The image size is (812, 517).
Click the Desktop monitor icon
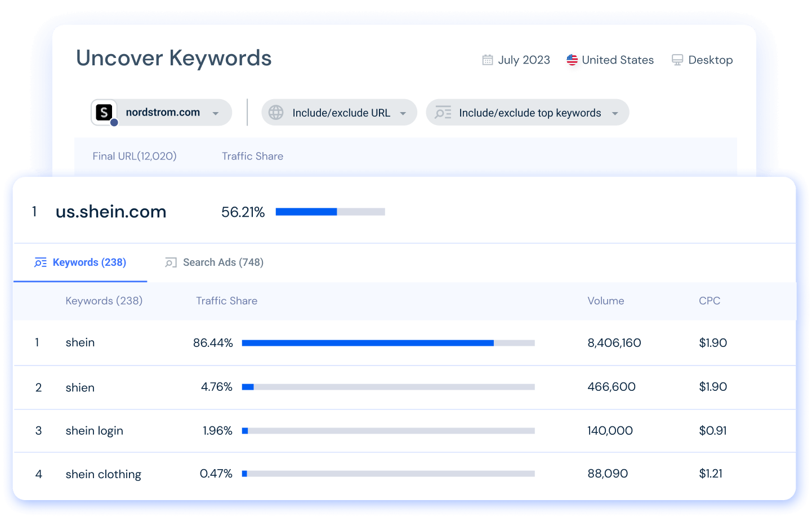[x=677, y=60]
